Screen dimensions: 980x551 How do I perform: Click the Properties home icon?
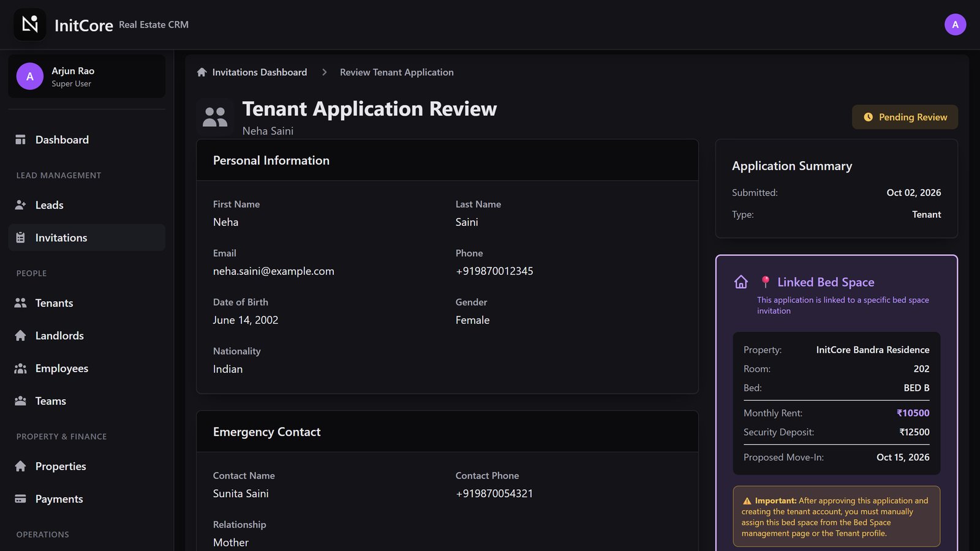click(x=20, y=467)
